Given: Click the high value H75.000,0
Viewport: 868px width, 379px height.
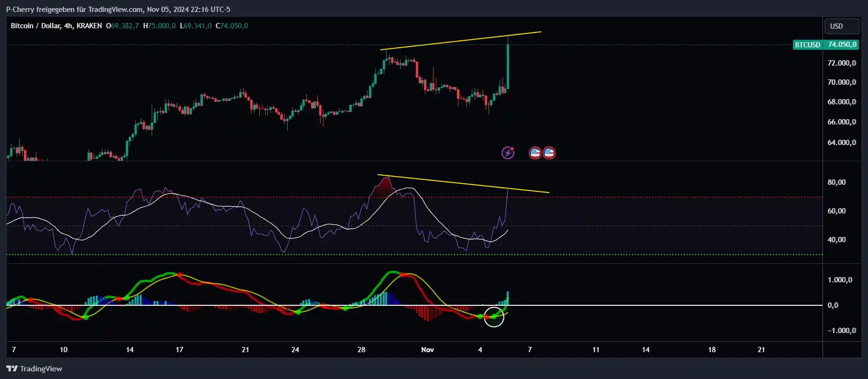Looking at the screenshot, I should 159,26.
